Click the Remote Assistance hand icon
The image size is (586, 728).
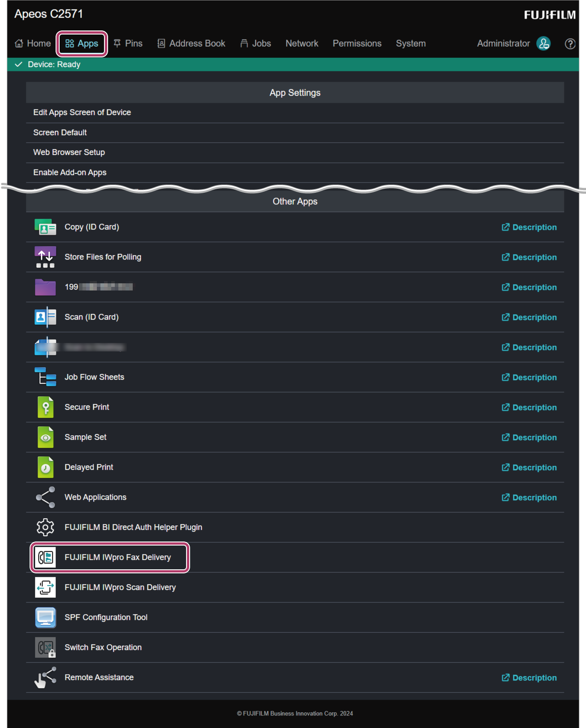tap(45, 677)
